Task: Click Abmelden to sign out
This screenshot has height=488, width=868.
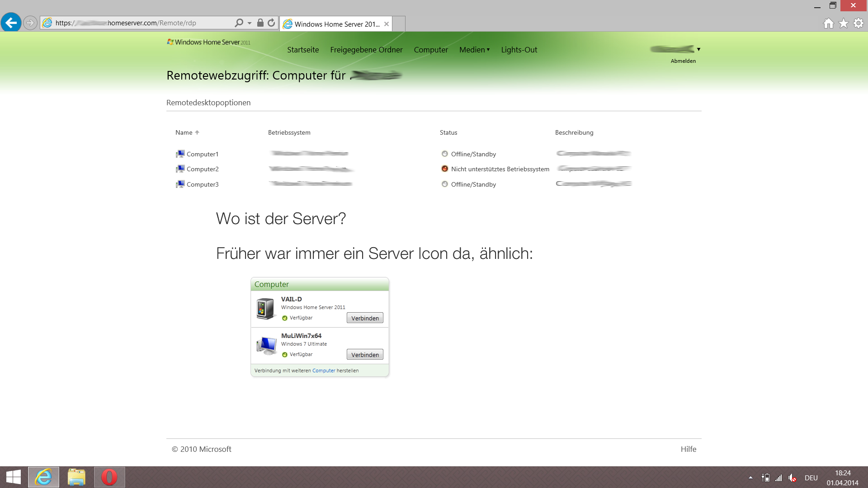Action: (x=683, y=61)
